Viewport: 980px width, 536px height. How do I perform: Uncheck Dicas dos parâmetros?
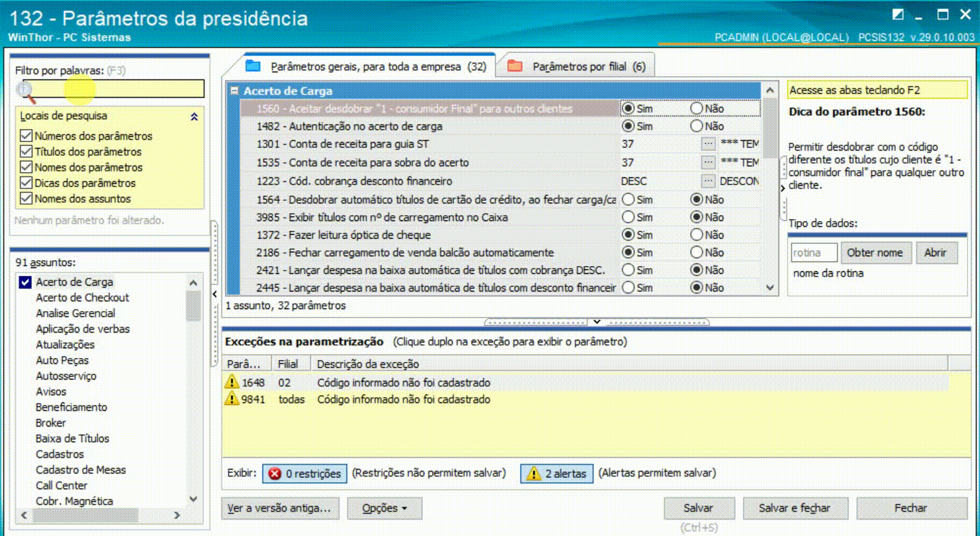tap(26, 183)
